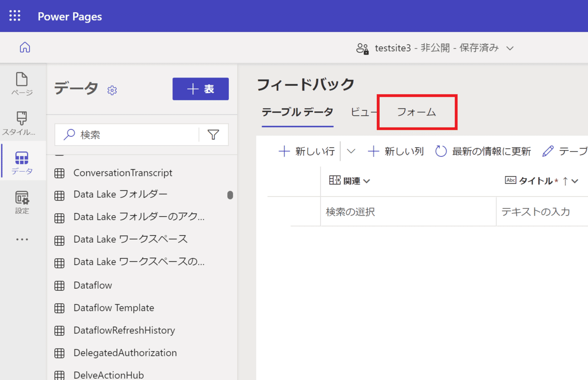This screenshot has height=380, width=588.
Task: Refresh data with 最新の情報に更新
Action: (x=483, y=151)
